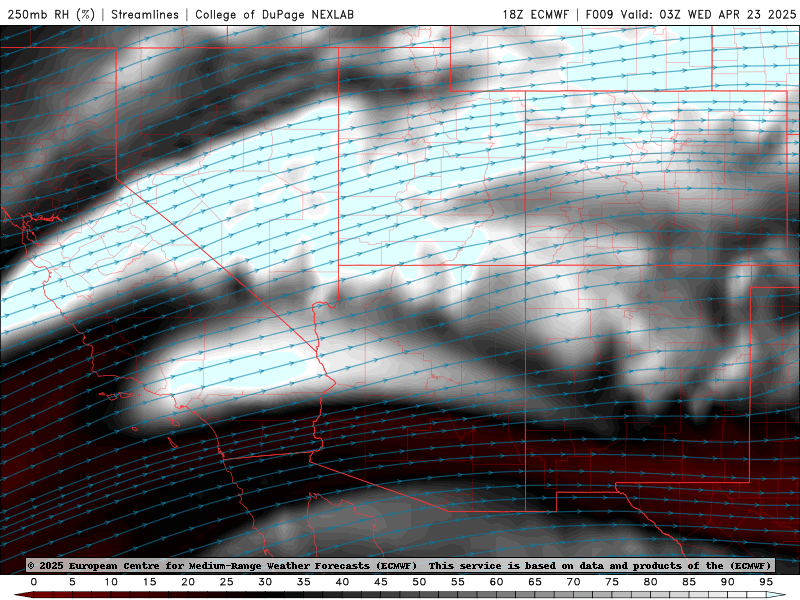800x600 pixels.
Task: Click the "35" label on the color scale
Action: 304,582
